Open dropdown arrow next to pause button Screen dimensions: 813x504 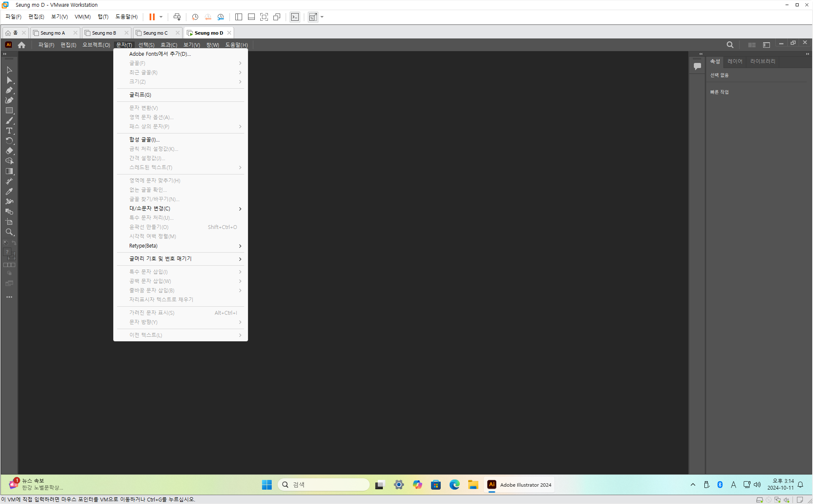(161, 17)
